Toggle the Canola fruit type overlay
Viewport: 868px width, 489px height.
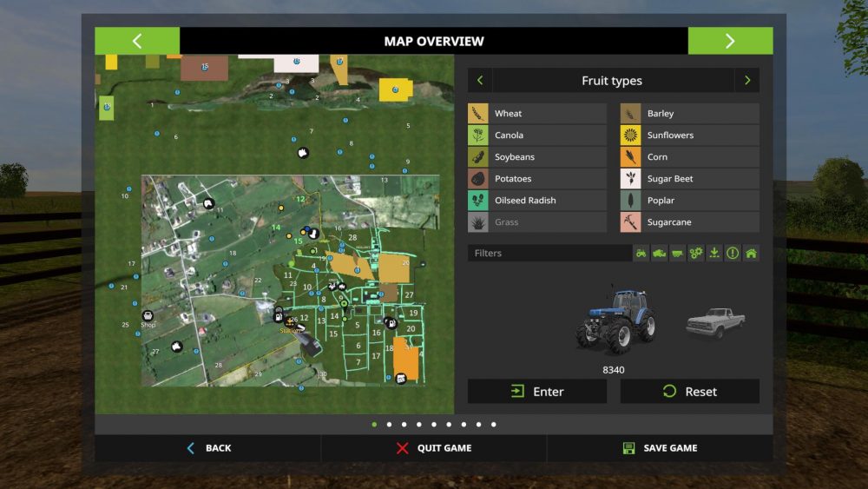coord(537,135)
